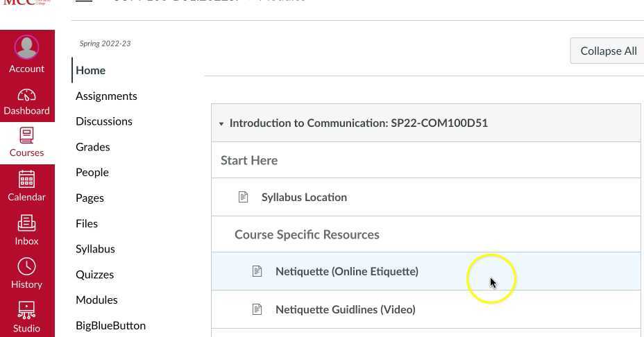The image size is (644, 337).
Task: Select Grades in the course navigation
Action: (x=93, y=147)
